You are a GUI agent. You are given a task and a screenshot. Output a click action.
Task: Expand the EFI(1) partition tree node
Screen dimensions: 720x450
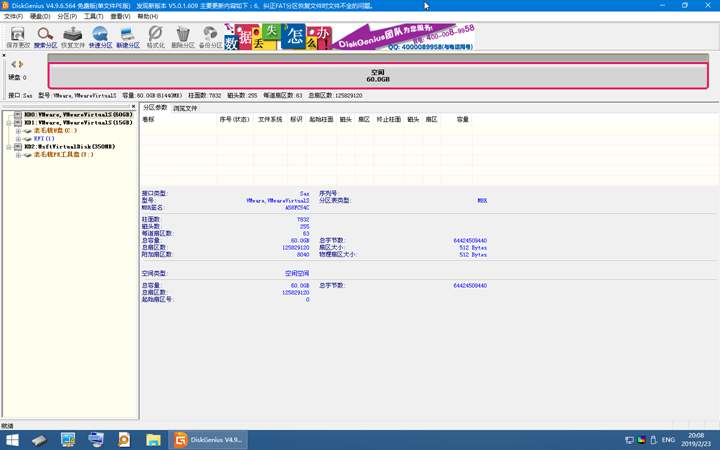click(x=18, y=138)
